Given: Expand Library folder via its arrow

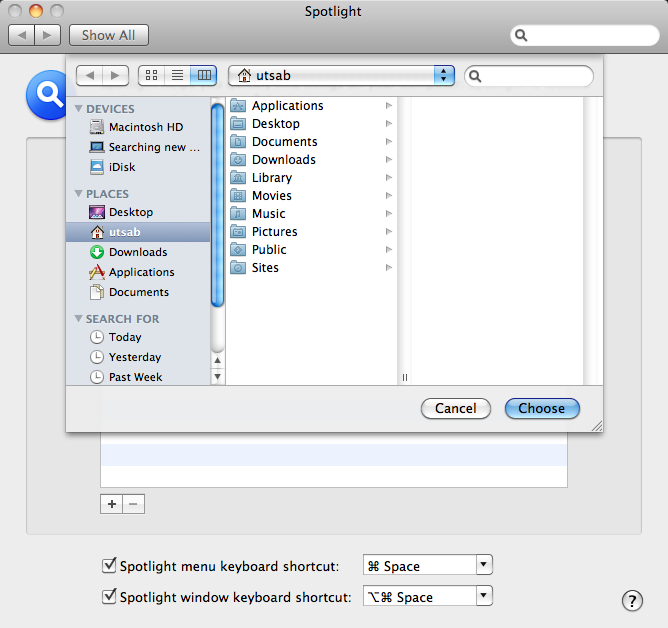Looking at the screenshot, I should 389,177.
